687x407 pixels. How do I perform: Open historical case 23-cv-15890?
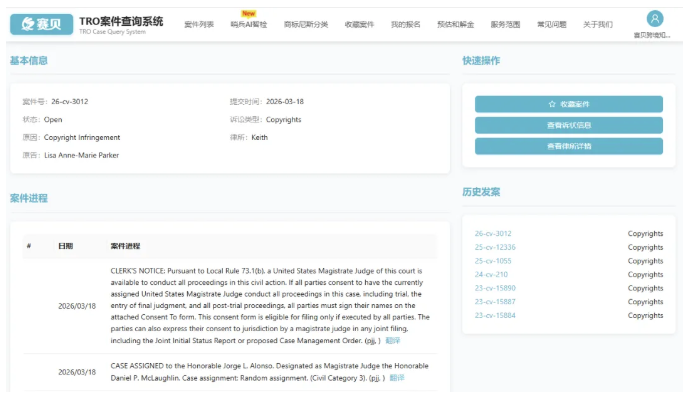click(x=495, y=288)
